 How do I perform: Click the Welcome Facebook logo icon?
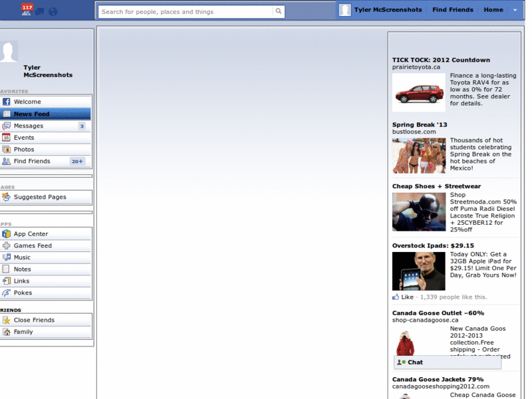[x=6, y=102]
